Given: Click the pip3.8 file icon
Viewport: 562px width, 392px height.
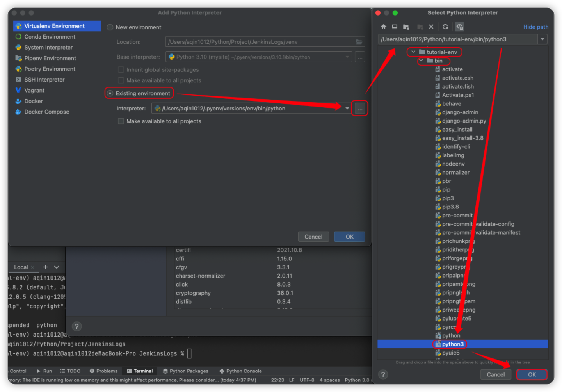Looking at the screenshot, I should 438,207.
